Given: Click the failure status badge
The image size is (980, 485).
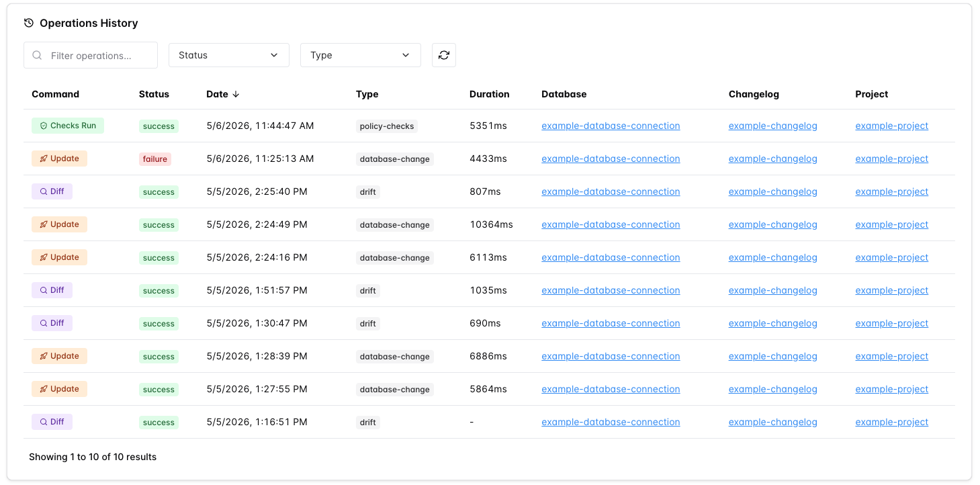Looking at the screenshot, I should [155, 159].
